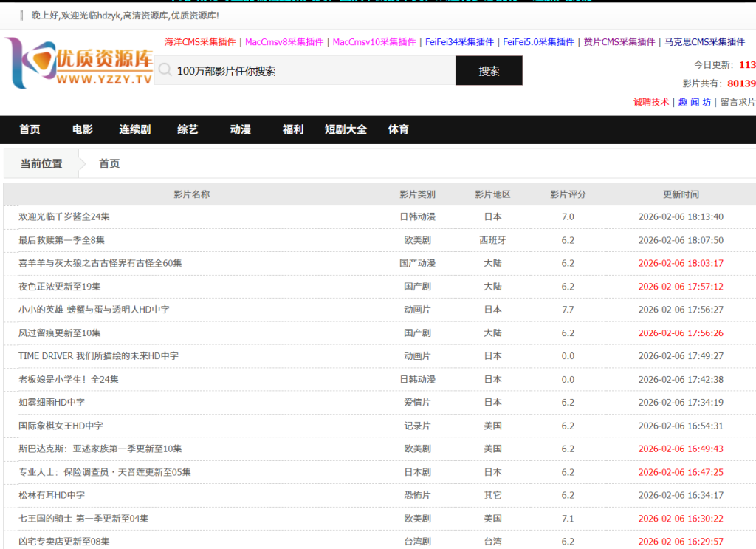Open the 电影 navigation menu
Image resolution: width=756 pixels, height=549 pixels.
click(81, 129)
